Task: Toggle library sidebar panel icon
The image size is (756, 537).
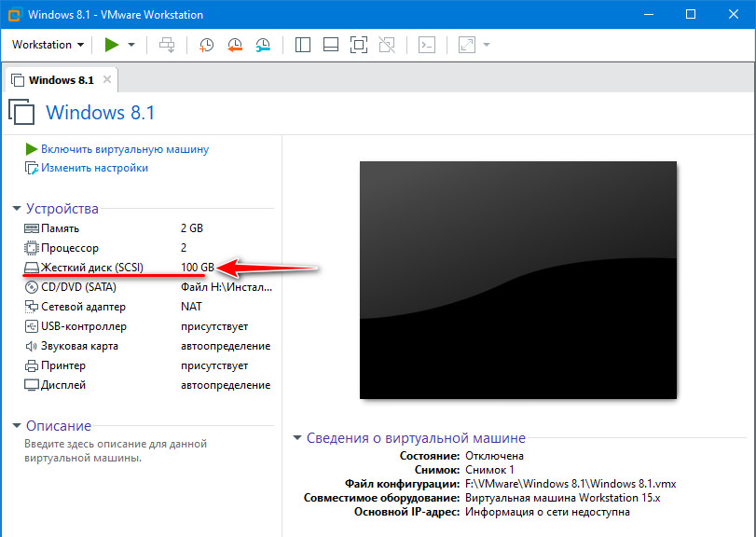Action: (x=303, y=45)
